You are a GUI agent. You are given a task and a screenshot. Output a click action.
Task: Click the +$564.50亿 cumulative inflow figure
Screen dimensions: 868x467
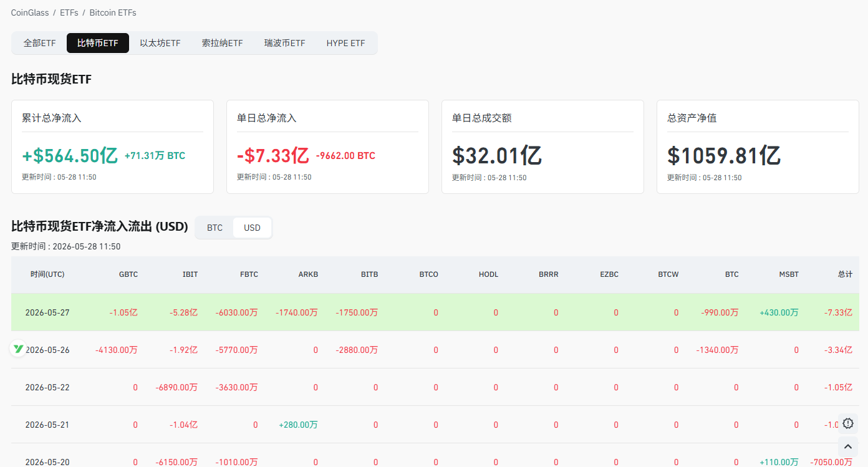[70, 155]
